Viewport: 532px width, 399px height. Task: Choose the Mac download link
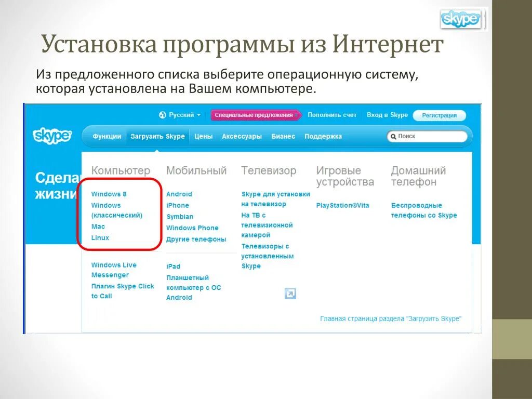click(x=98, y=227)
